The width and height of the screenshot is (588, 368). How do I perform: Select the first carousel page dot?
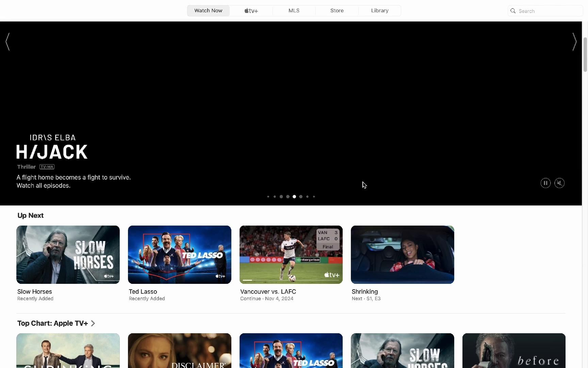pyautogui.click(x=268, y=197)
